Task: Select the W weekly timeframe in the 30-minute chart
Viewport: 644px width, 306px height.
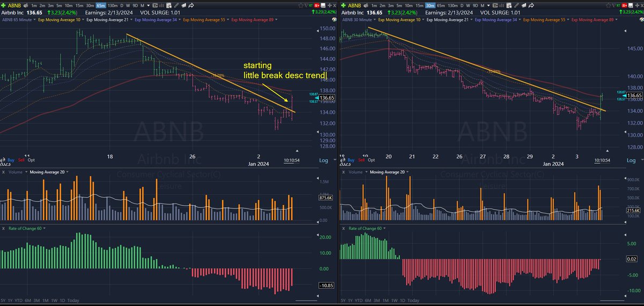Action: [468, 5]
